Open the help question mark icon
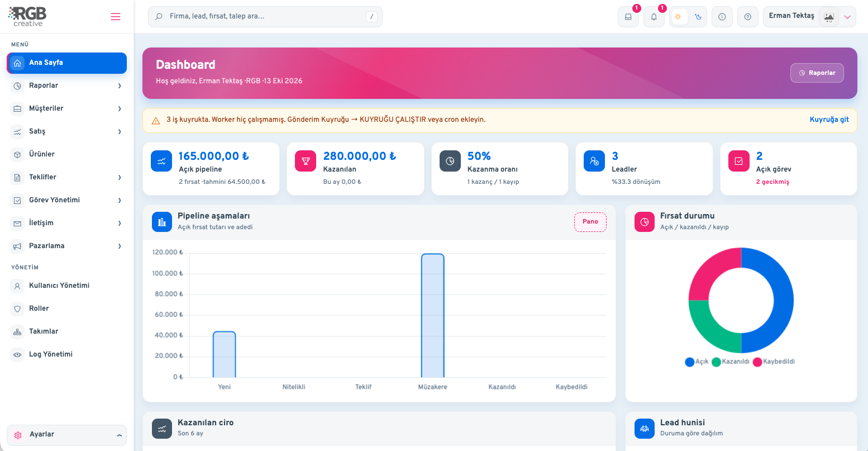The image size is (868, 451). (x=748, y=17)
